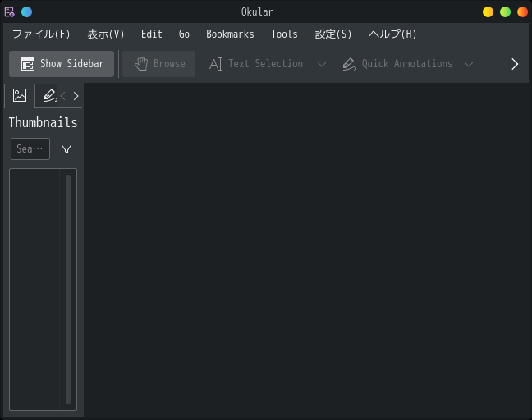Show the hidden toolbar items via the overflow chevron

515,64
